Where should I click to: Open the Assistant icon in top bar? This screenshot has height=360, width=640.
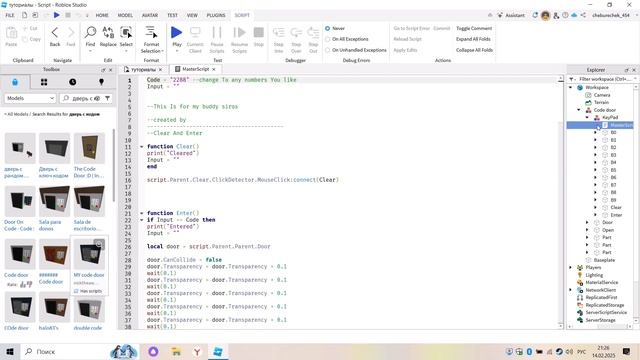coord(500,15)
